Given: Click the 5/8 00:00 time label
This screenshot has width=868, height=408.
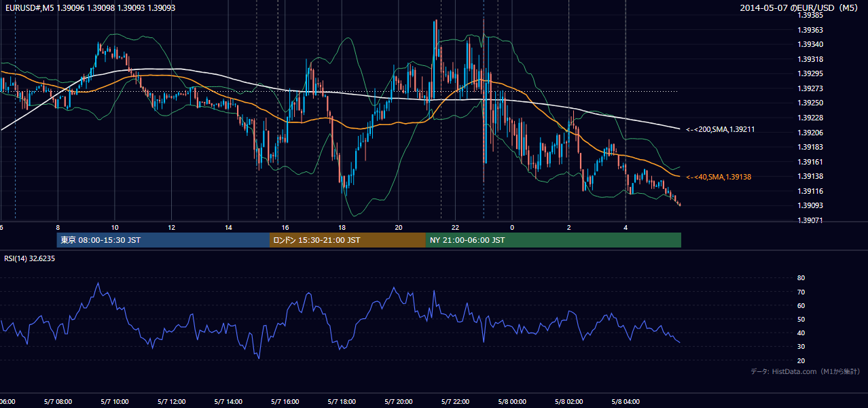Looking at the screenshot, I should pos(513,402).
